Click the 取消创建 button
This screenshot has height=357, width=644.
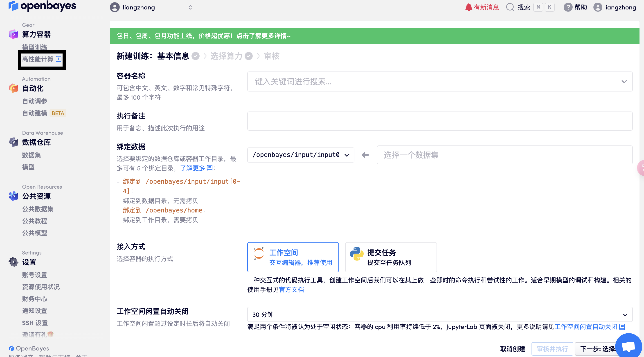[512, 349]
